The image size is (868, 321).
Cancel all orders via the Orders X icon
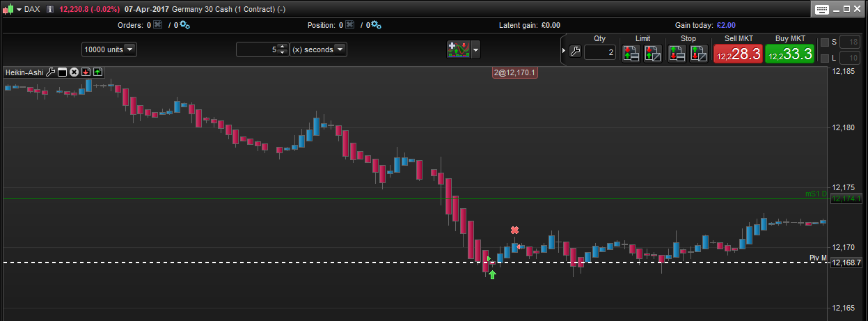(157, 25)
